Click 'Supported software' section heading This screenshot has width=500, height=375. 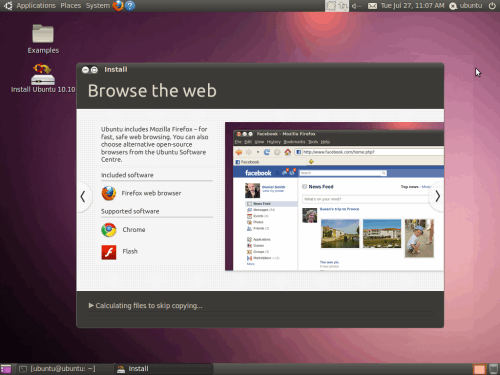click(130, 211)
